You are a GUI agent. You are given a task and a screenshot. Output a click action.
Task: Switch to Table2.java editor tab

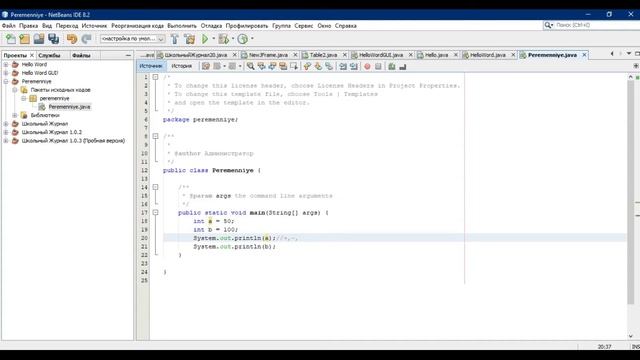click(323, 55)
